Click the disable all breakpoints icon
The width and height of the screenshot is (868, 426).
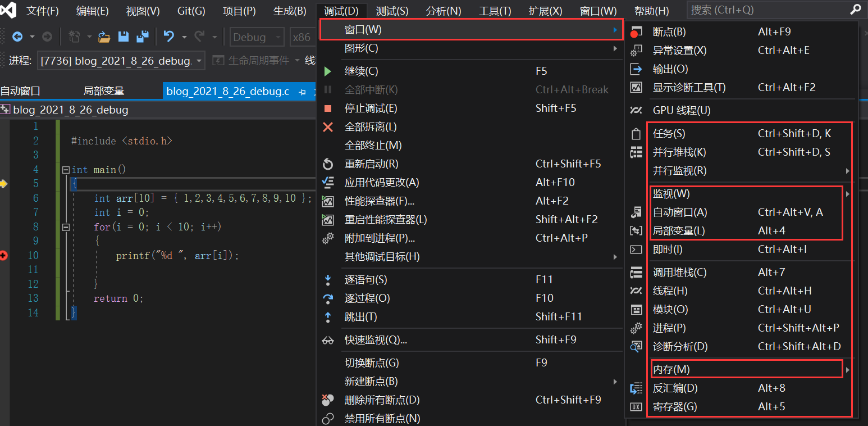coord(328,419)
